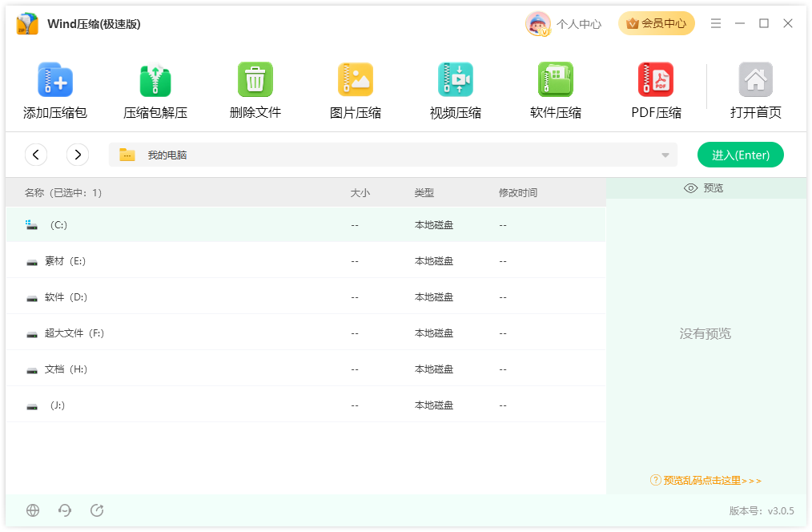Select the 文档 (H:) drive row

(x=306, y=369)
